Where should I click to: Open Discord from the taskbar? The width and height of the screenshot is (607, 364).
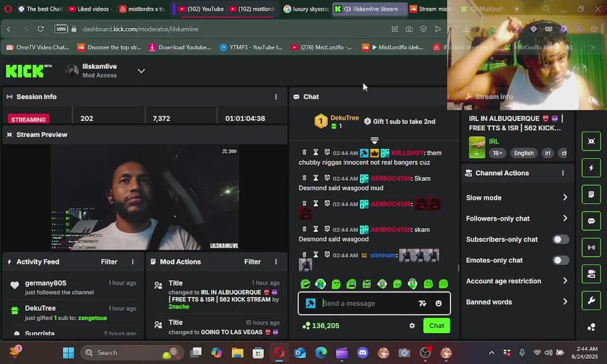click(363, 352)
